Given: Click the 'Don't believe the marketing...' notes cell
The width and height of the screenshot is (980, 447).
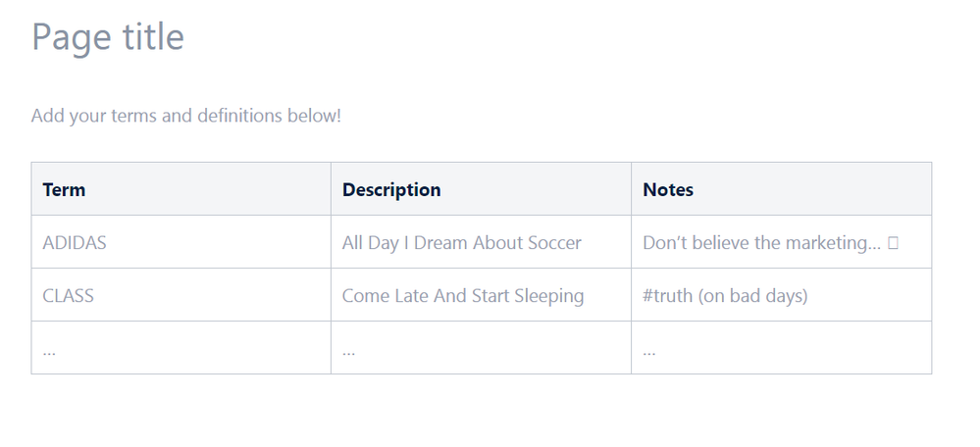Looking at the screenshot, I should [781, 242].
